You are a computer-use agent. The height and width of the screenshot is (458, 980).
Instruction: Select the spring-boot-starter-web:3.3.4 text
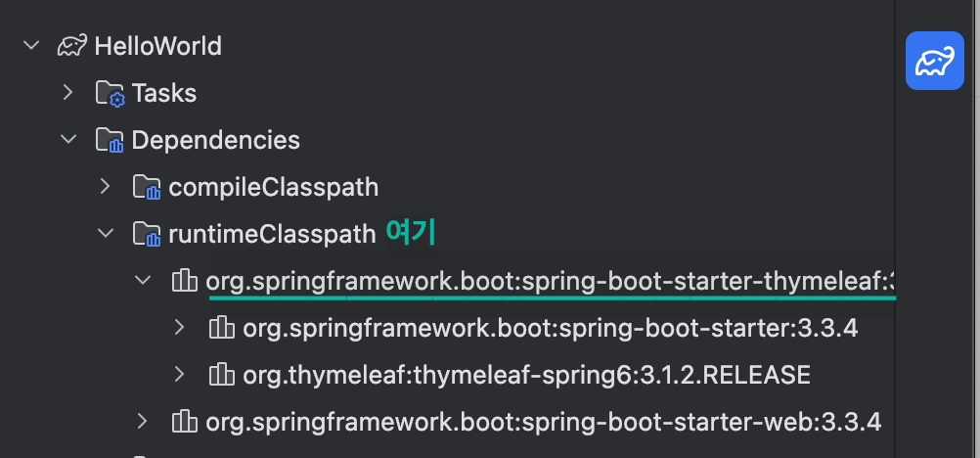point(544,422)
